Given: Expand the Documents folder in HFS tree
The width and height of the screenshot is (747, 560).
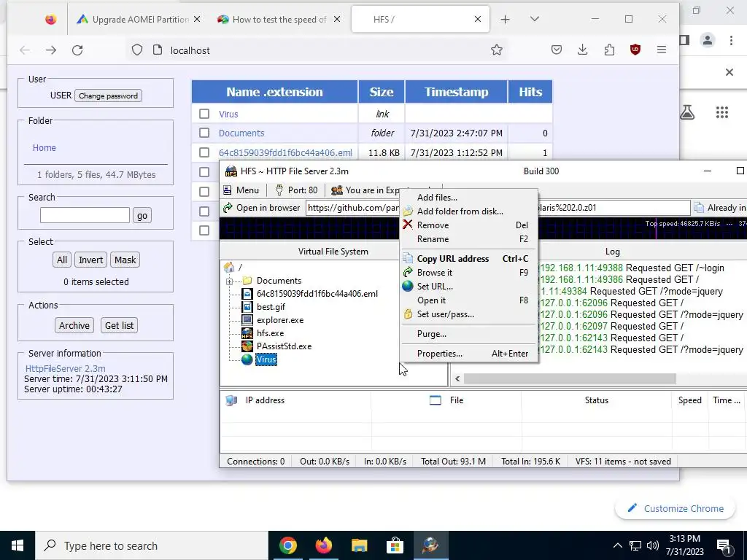Looking at the screenshot, I should [x=229, y=281].
